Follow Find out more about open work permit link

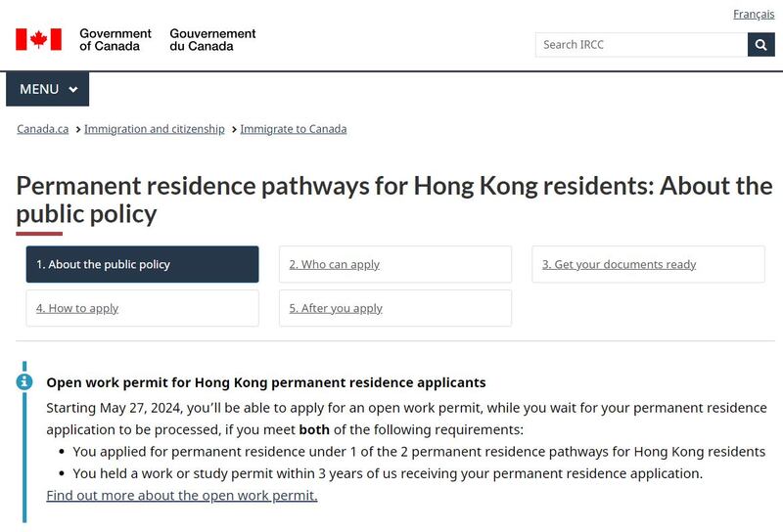click(182, 495)
